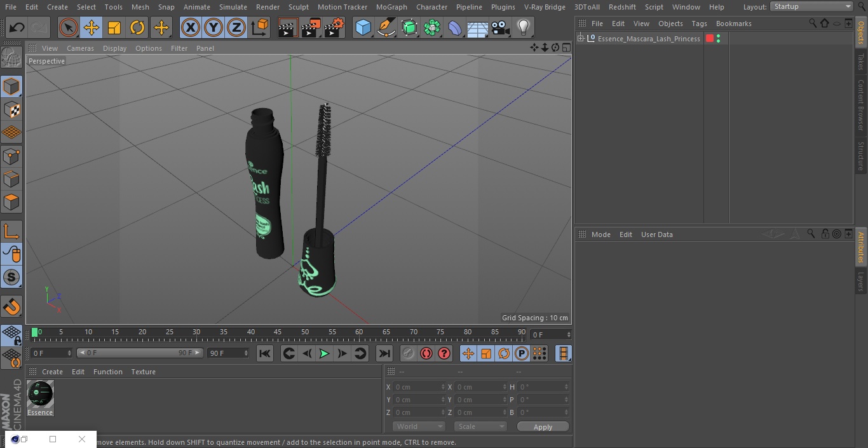Image resolution: width=868 pixels, height=448 pixels.
Task: Open viewport Display menu
Action: point(114,48)
